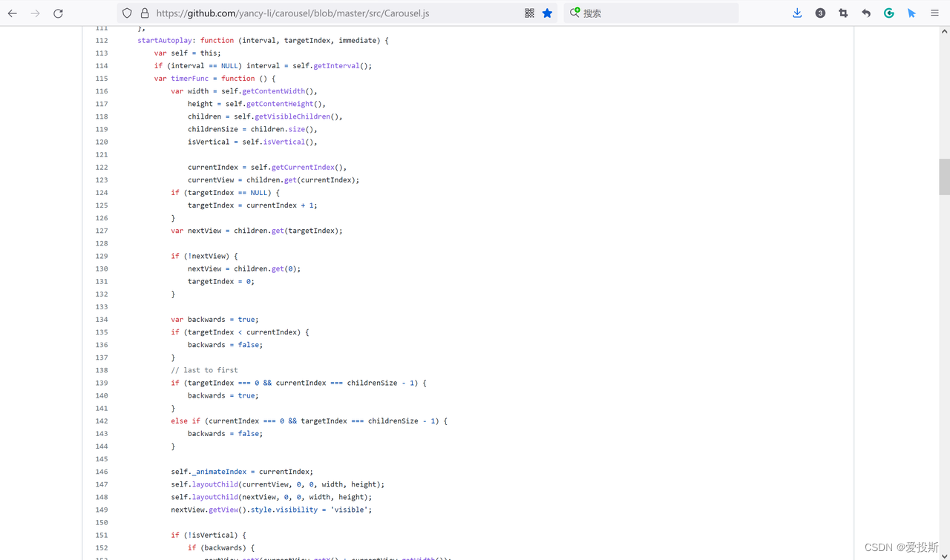This screenshot has width=950, height=560.
Task: Open the tracking protection shield panel
Action: pos(128,13)
